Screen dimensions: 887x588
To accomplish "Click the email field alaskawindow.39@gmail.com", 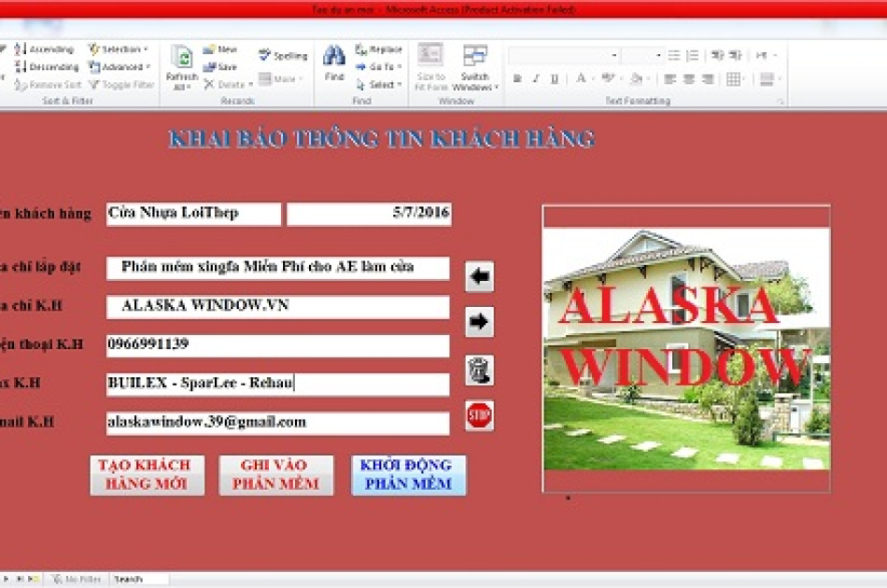I will tap(277, 423).
